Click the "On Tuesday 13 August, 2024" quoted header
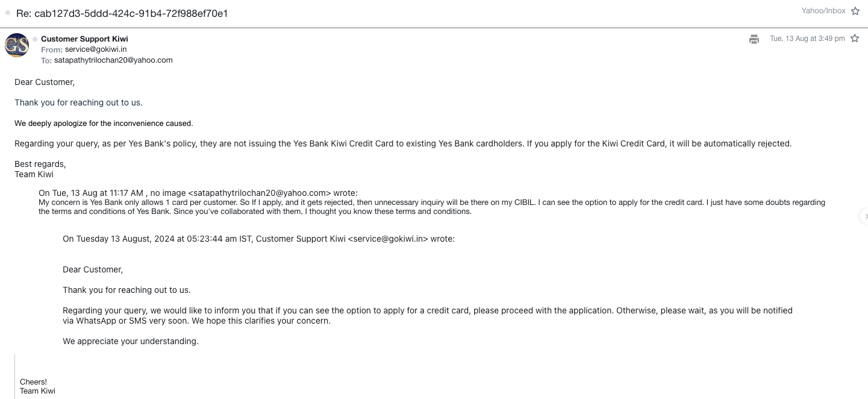Screen dimensions: 868x399 pos(151,239)
